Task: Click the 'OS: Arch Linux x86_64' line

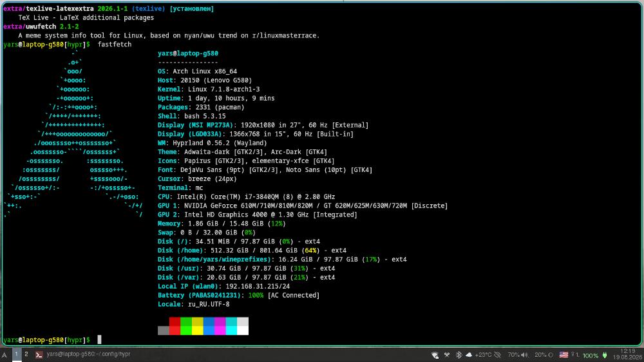Action: click(197, 71)
